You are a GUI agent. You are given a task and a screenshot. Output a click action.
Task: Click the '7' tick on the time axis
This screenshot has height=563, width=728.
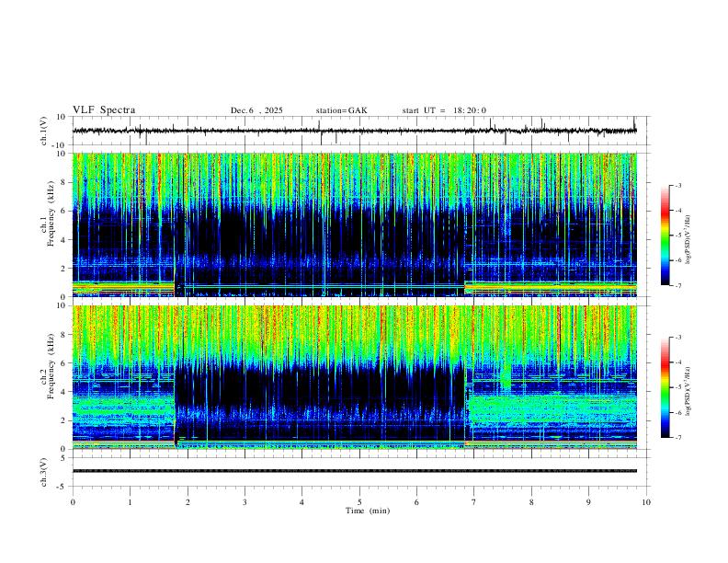tap(474, 502)
